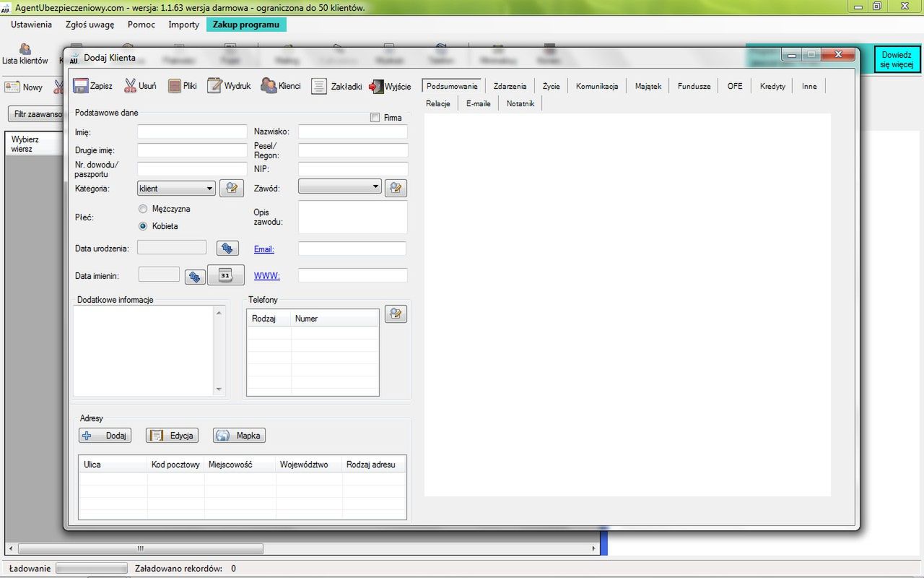Click Województwo column header
This screenshot has width=924, height=578.
pyautogui.click(x=309, y=465)
